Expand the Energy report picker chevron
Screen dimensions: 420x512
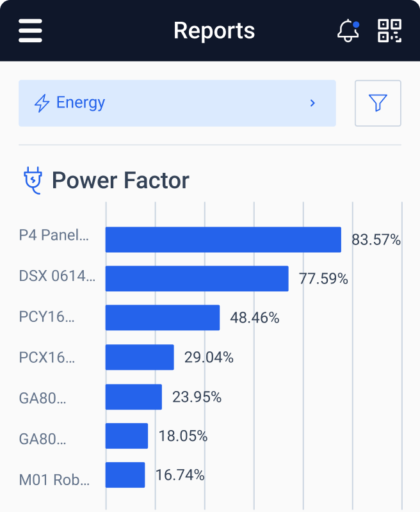pos(312,103)
